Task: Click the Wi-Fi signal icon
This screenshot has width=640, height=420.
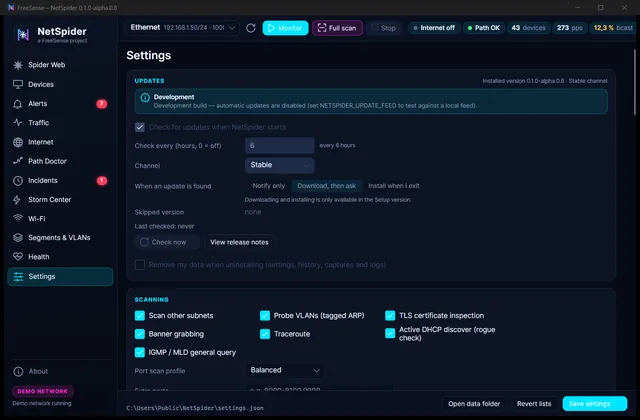Action: 18,218
